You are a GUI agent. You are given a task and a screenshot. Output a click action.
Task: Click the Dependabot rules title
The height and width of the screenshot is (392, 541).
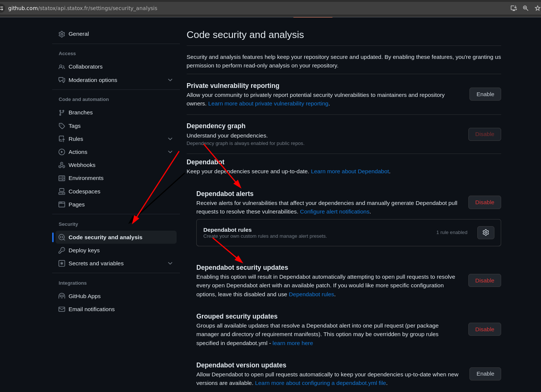pos(227,230)
